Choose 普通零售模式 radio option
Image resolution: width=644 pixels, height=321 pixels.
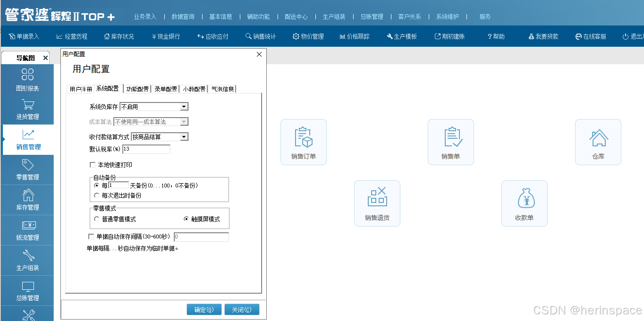click(97, 219)
